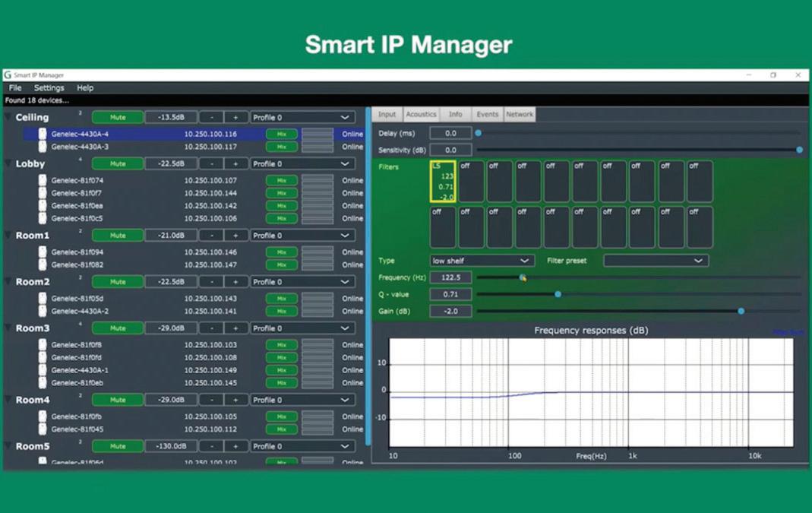This screenshot has height=513, width=812.
Task: Click speaker icon of Genelec-4430A-3
Action: click(43, 147)
